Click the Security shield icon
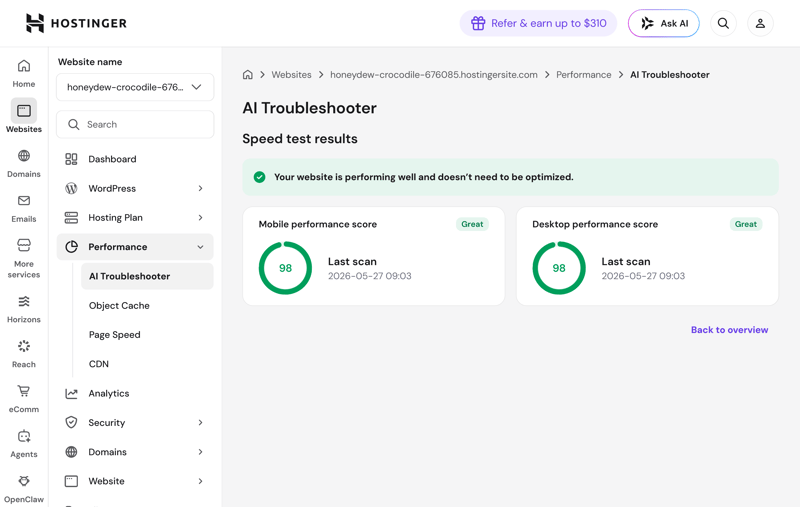 71,422
